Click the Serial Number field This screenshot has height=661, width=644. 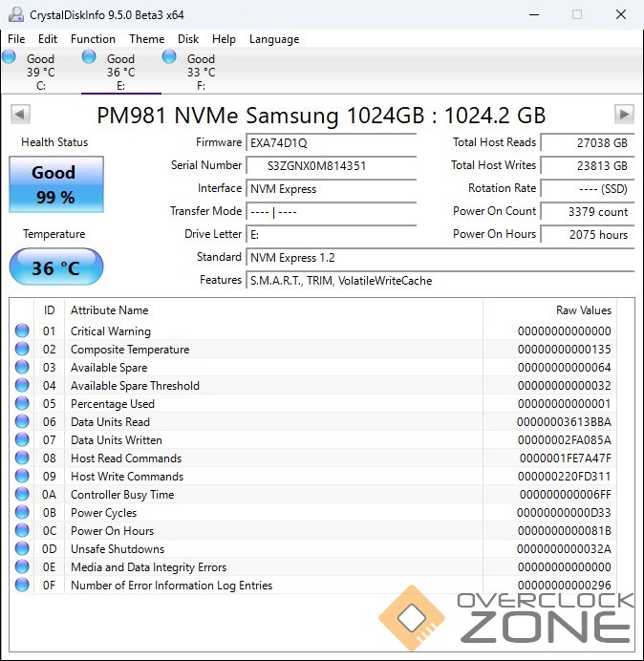click(x=331, y=166)
